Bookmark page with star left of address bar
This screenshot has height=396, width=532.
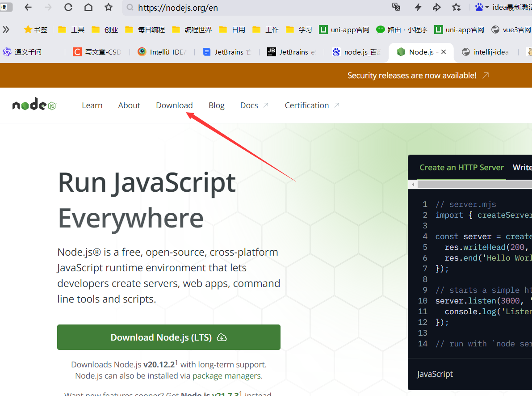tap(109, 7)
